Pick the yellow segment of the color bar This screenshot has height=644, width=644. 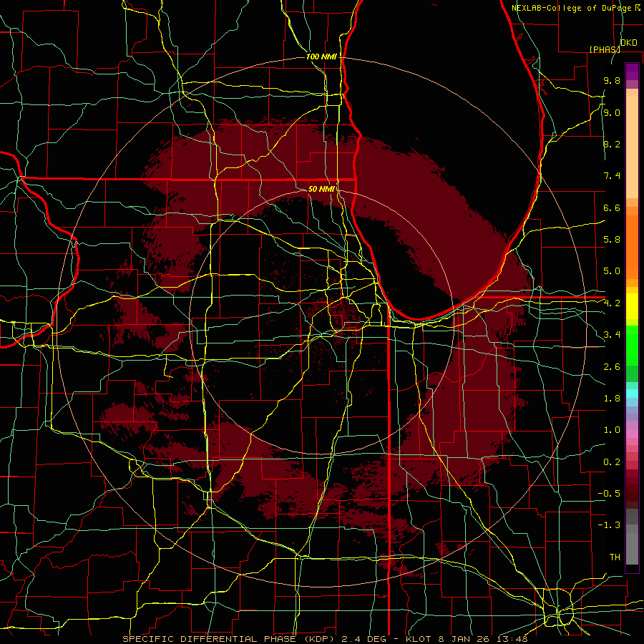[x=632, y=306]
